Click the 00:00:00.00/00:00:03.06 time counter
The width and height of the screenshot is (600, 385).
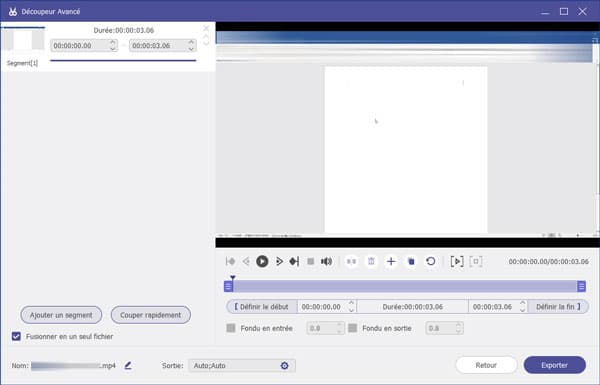click(548, 261)
